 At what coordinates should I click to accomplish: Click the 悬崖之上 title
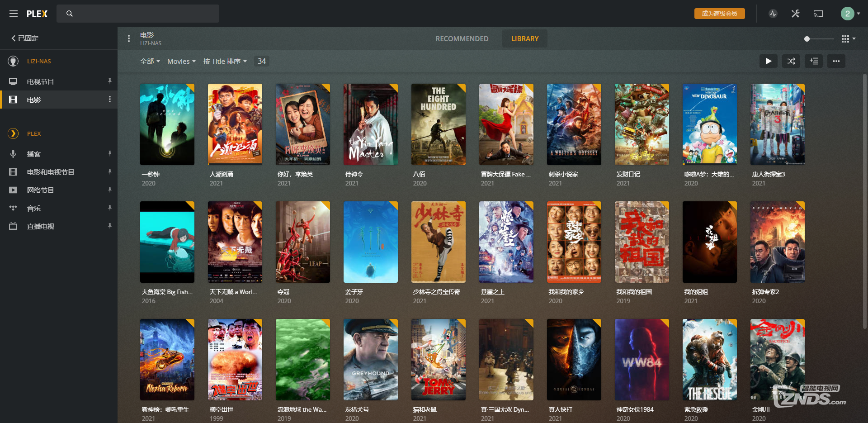coord(493,292)
